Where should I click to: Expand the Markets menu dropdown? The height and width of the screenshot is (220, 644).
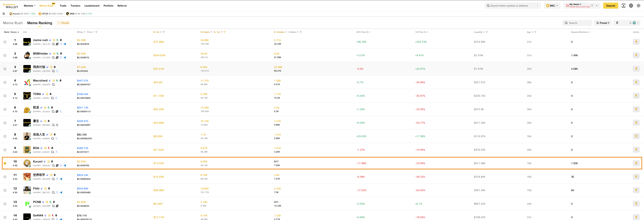(30, 6)
